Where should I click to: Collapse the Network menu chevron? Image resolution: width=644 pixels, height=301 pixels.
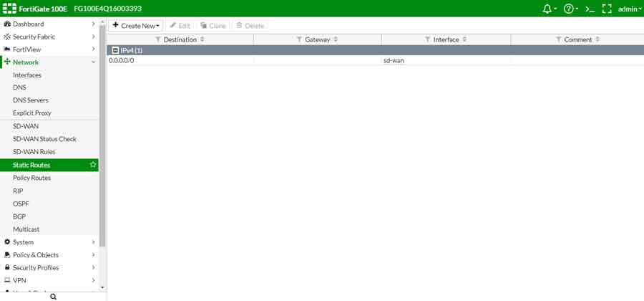(93, 62)
